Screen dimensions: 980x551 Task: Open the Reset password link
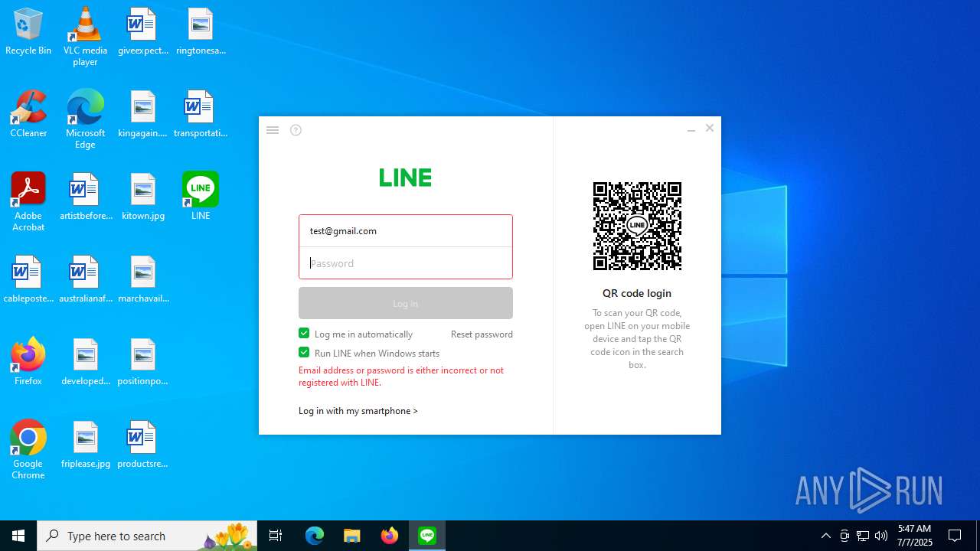(x=482, y=334)
